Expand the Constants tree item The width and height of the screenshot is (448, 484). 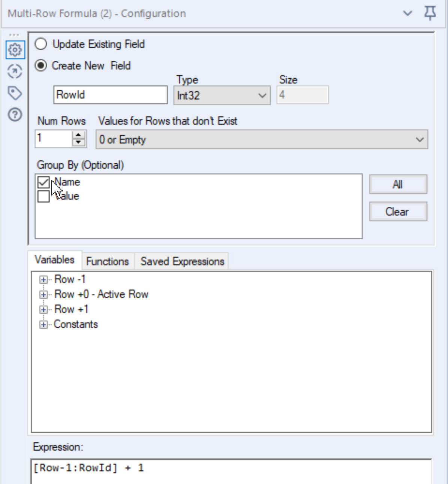coord(44,324)
